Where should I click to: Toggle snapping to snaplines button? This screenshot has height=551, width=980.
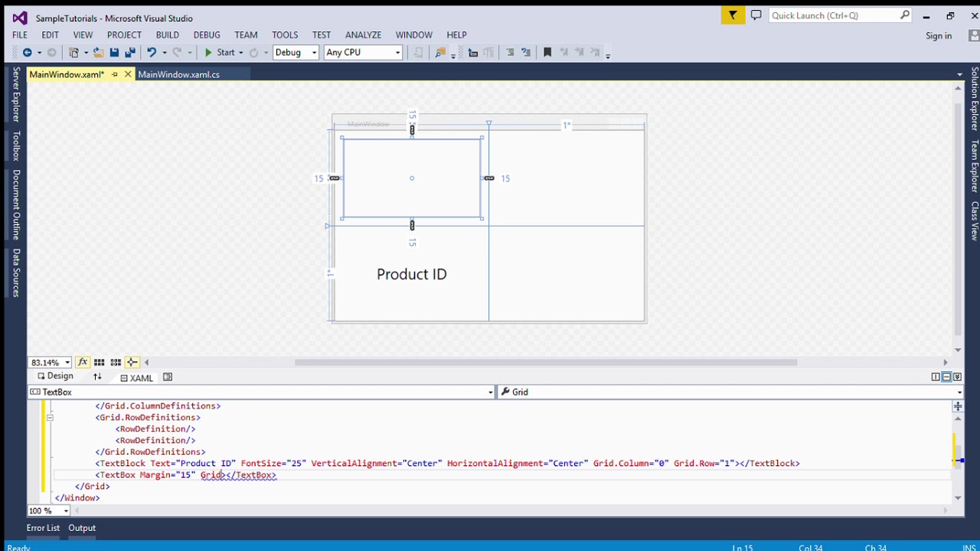[132, 362]
